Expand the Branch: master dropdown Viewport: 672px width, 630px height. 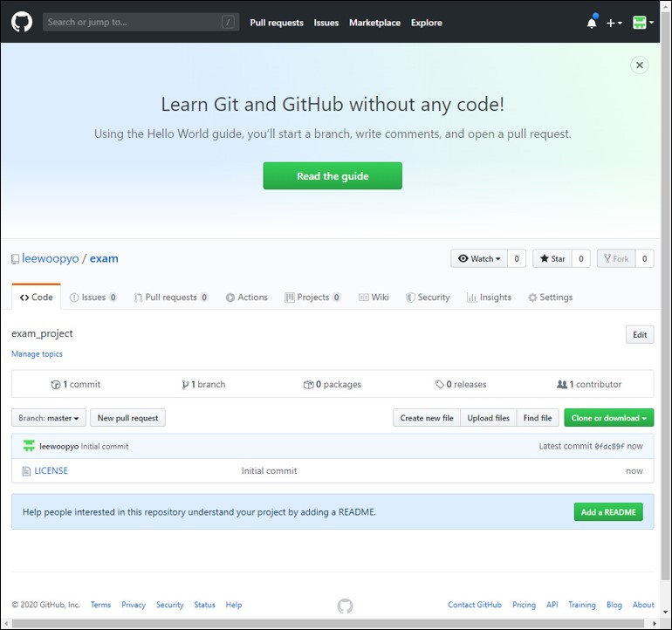point(48,418)
